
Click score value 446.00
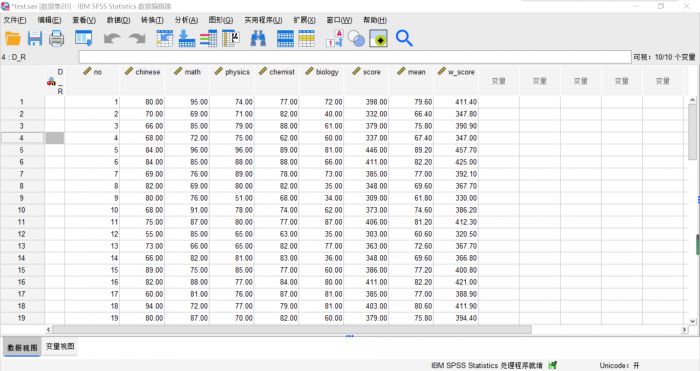coord(367,150)
